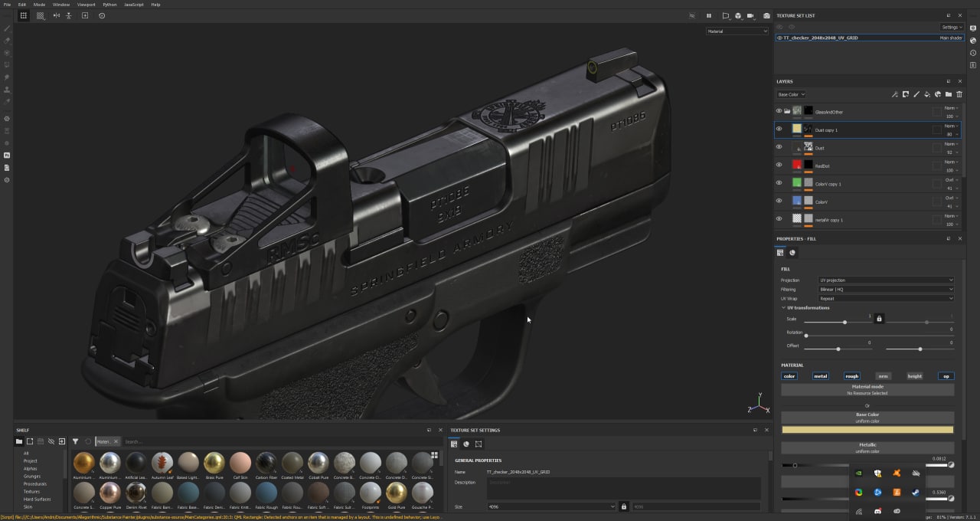980x521 pixels.
Task: Add a new paint layer
Action: click(x=916, y=94)
